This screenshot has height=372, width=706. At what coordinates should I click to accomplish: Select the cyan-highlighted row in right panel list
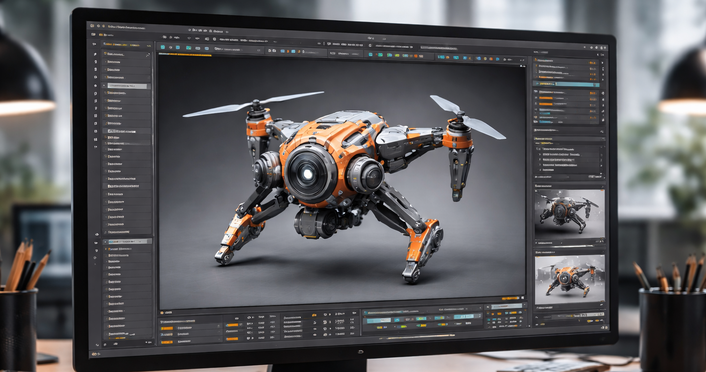(x=567, y=84)
